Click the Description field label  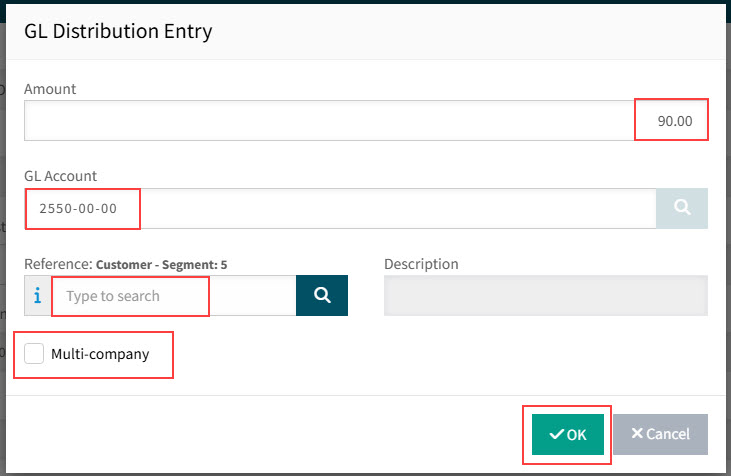click(x=421, y=264)
